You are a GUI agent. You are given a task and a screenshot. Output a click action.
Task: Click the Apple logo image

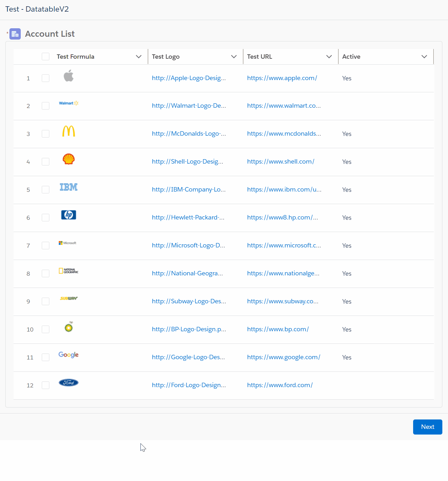(x=68, y=75)
